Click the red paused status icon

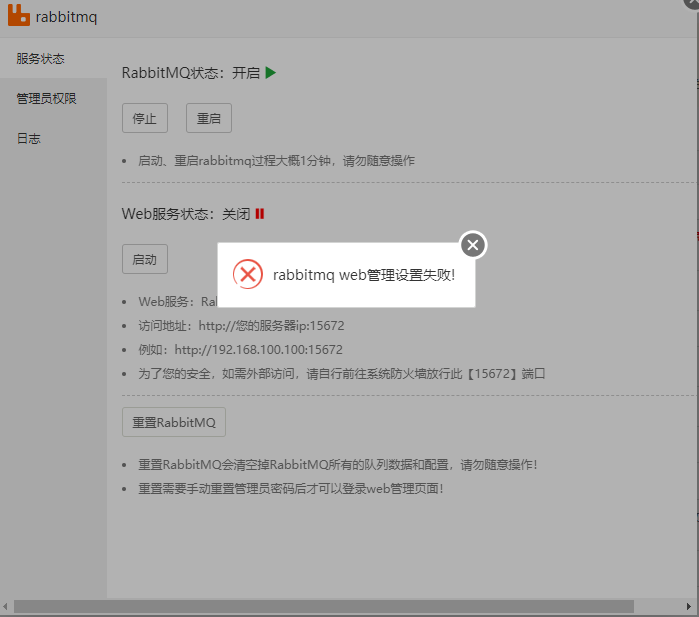(260, 214)
